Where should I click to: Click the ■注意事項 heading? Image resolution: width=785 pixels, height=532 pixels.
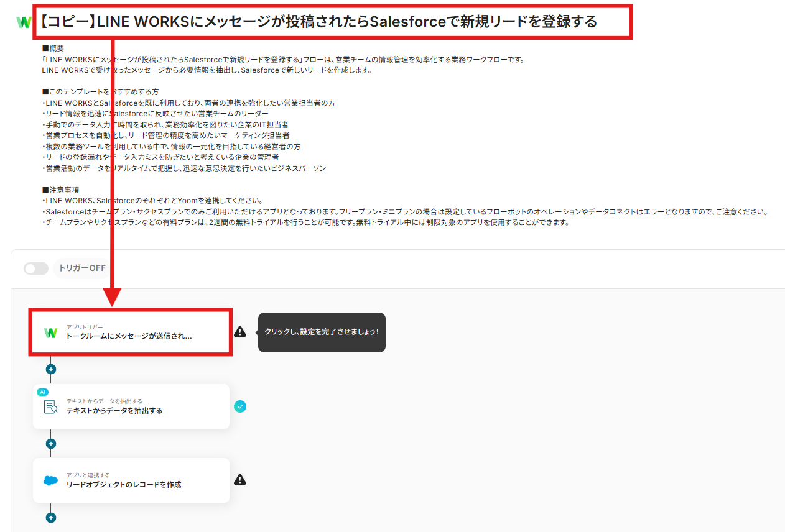[x=60, y=190]
